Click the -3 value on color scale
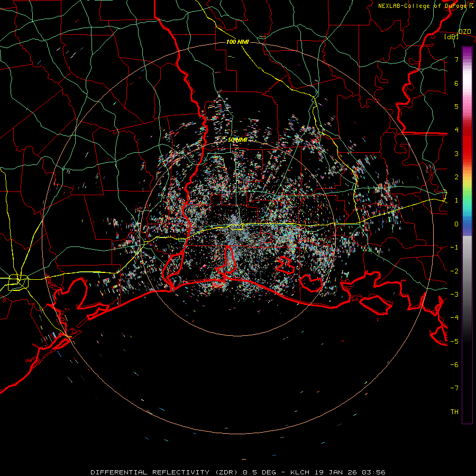This screenshot has height=476, width=476. tap(454, 295)
